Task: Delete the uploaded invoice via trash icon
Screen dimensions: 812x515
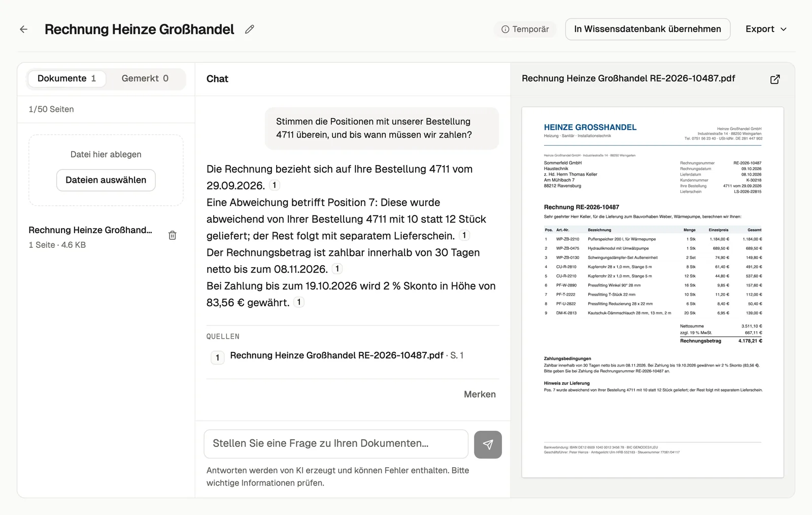Action: pyautogui.click(x=173, y=235)
